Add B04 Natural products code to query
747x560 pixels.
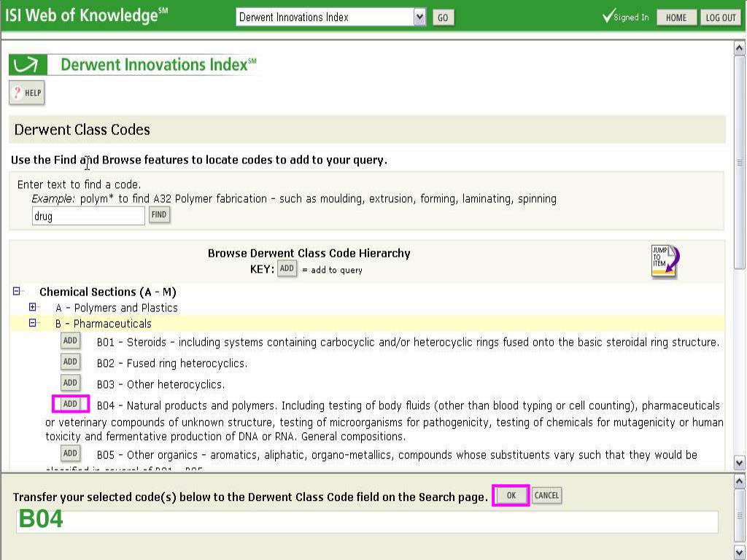[71, 404]
